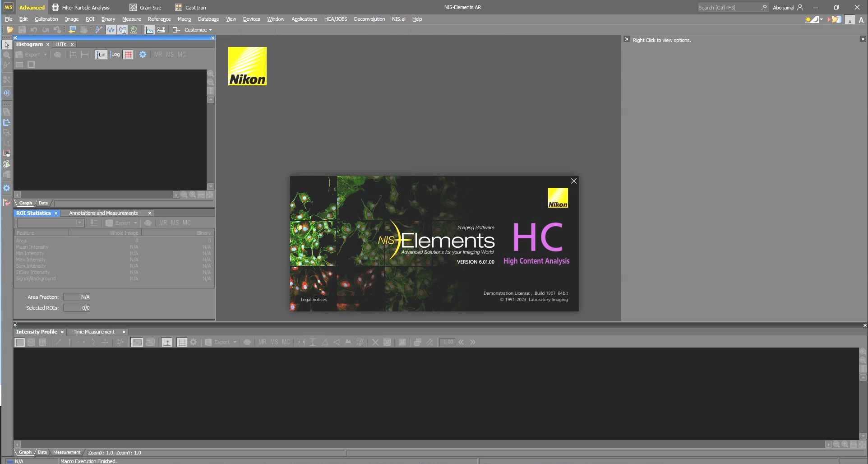Expand the Customize dropdown
The height and width of the screenshot is (464, 868).
198,30
